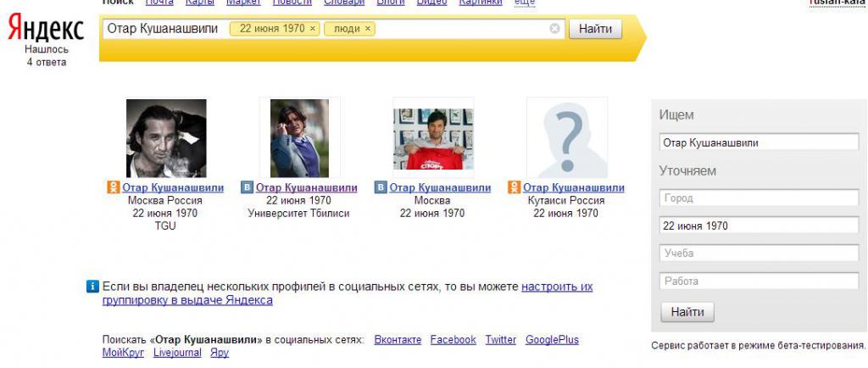Open the VK icon of the Москва profile
The width and height of the screenshot is (868, 368).
click(381, 187)
